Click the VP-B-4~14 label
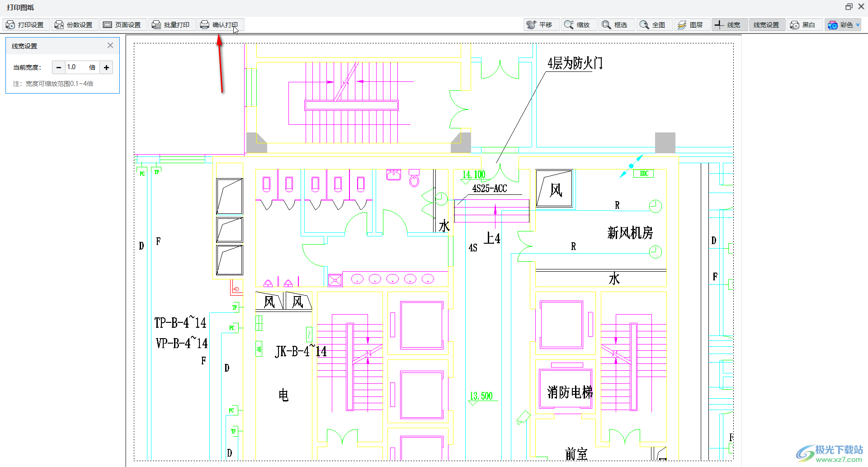The image size is (868, 467). click(182, 343)
